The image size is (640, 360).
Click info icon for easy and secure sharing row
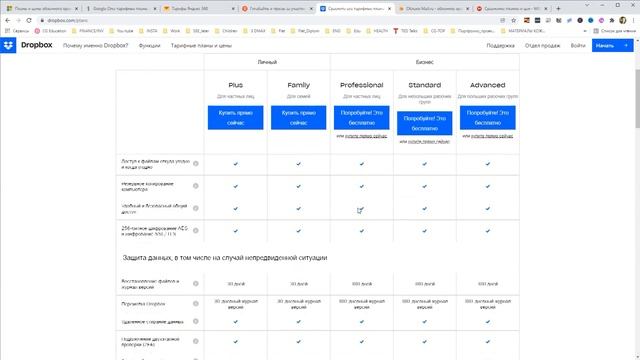(196, 208)
